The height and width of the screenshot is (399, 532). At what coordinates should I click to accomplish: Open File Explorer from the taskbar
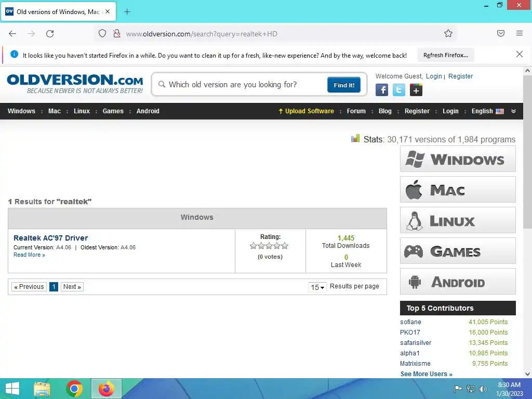point(42,389)
